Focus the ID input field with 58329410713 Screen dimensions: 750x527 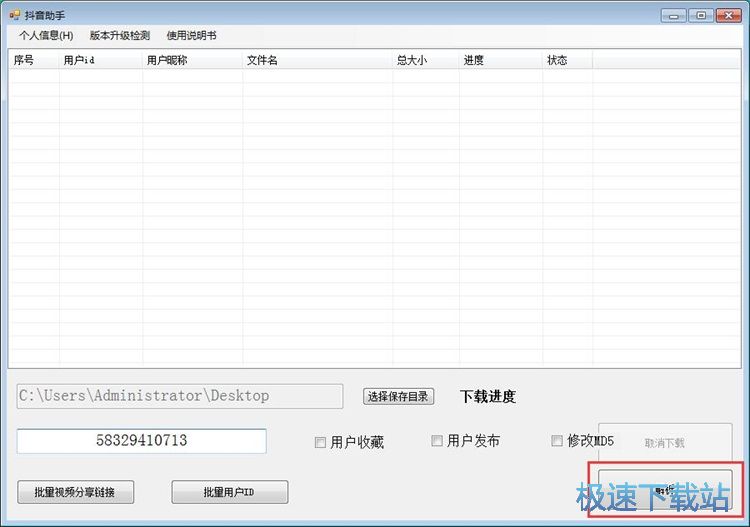click(x=142, y=440)
